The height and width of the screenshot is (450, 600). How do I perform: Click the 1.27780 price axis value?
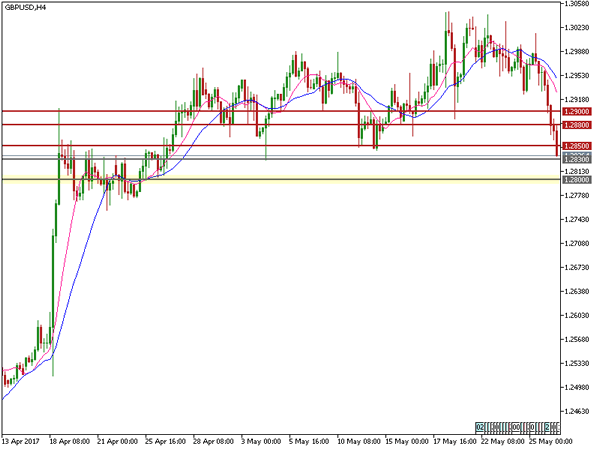[577, 196]
